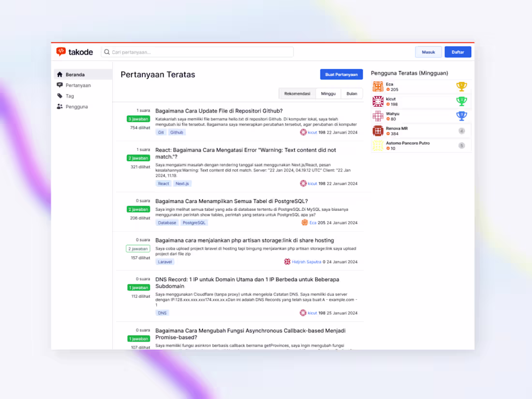Open question about Update File di Repositori Github
This screenshot has height=399, width=532.
point(219,111)
